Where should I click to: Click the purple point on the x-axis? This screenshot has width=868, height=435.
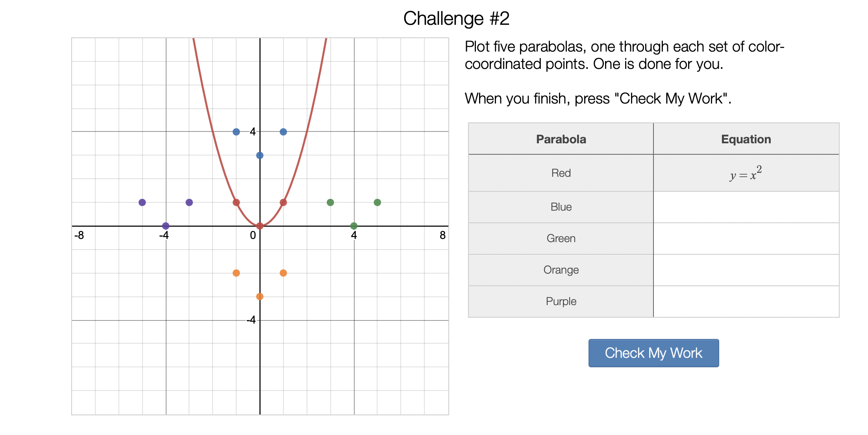[166, 226]
